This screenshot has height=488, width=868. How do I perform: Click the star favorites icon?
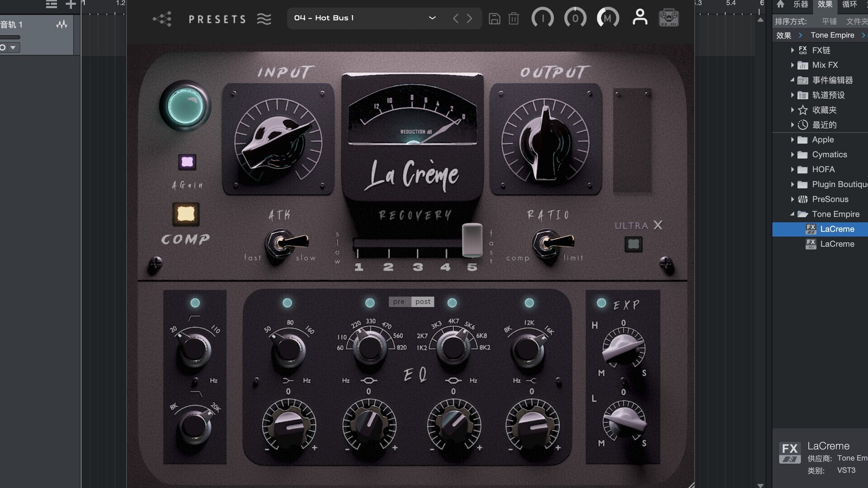pos(802,110)
